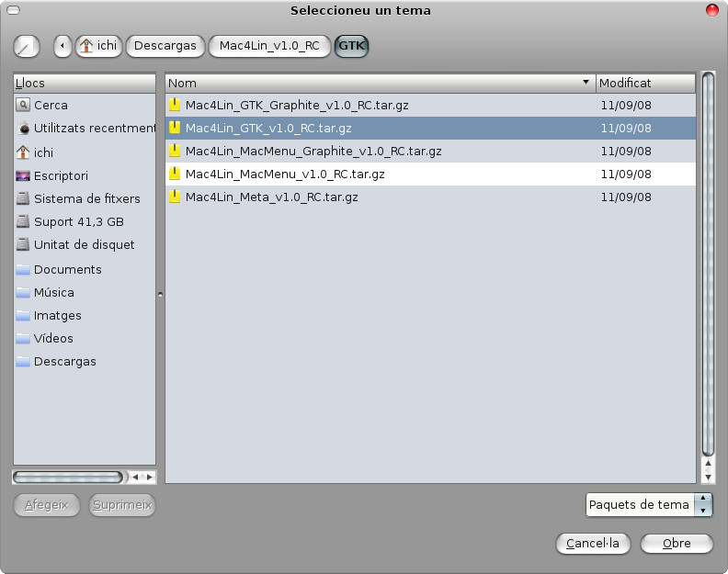Viewport: 728px width, 574px height.
Task: Select Mac4Lin_MacMenu_v1.0_RC.tar.gz file
Action: tap(430, 174)
